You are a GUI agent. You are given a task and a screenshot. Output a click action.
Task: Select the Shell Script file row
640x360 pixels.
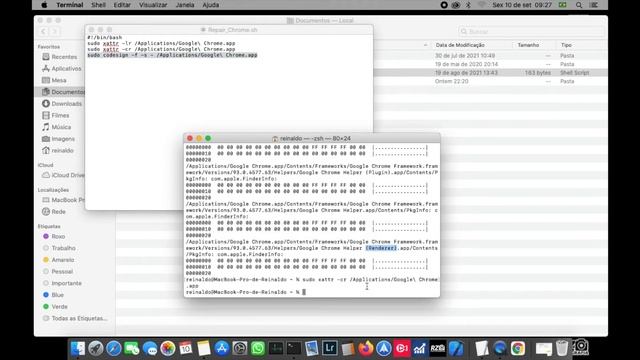(490, 73)
